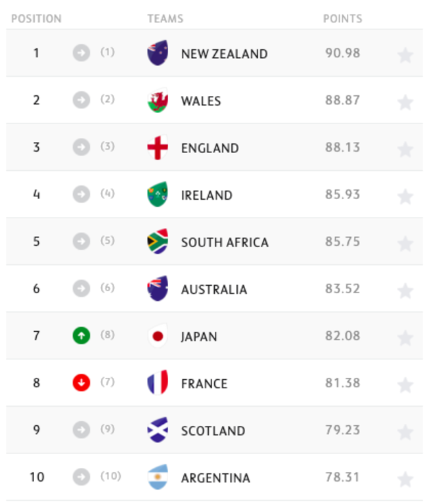This screenshot has height=504, width=427.
Task: Click the Wales dragon flag icon
Action: [x=158, y=101]
